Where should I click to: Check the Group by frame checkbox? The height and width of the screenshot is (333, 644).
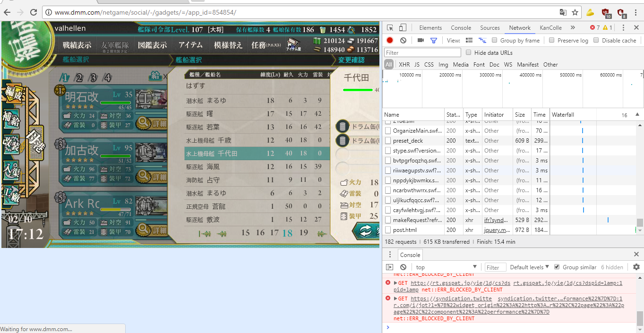click(x=494, y=41)
